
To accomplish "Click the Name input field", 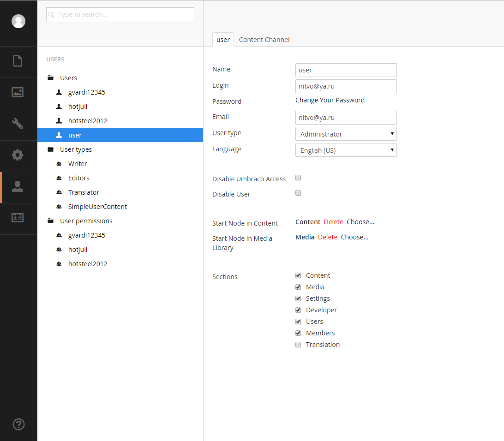I will click(x=346, y=70).
